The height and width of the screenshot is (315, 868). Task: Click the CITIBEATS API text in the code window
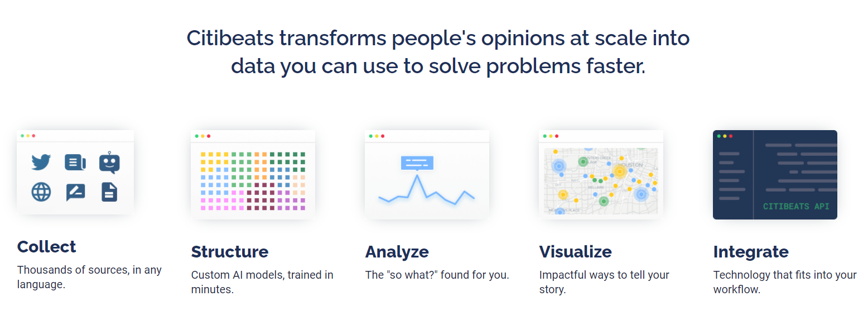(x=796, y=206)
